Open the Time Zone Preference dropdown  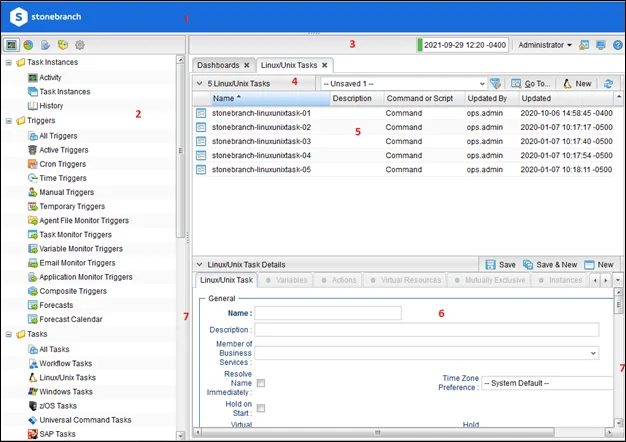click(547, 383)
